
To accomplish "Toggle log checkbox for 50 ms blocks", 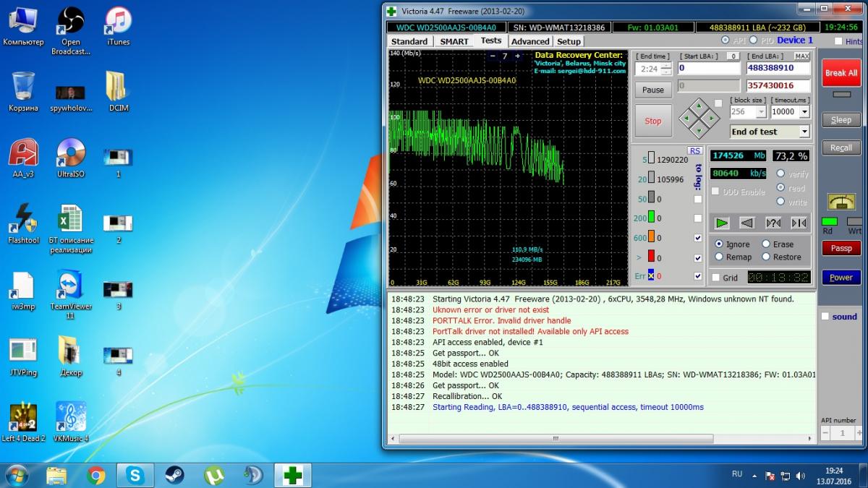I will point(698,199).
